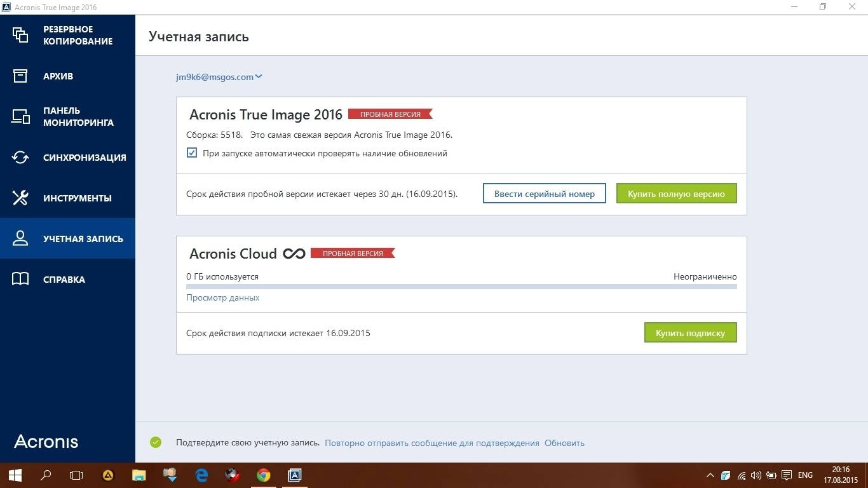Open the Резервное копирование section
The image size is (868, 488).
(x=67, y=35)
